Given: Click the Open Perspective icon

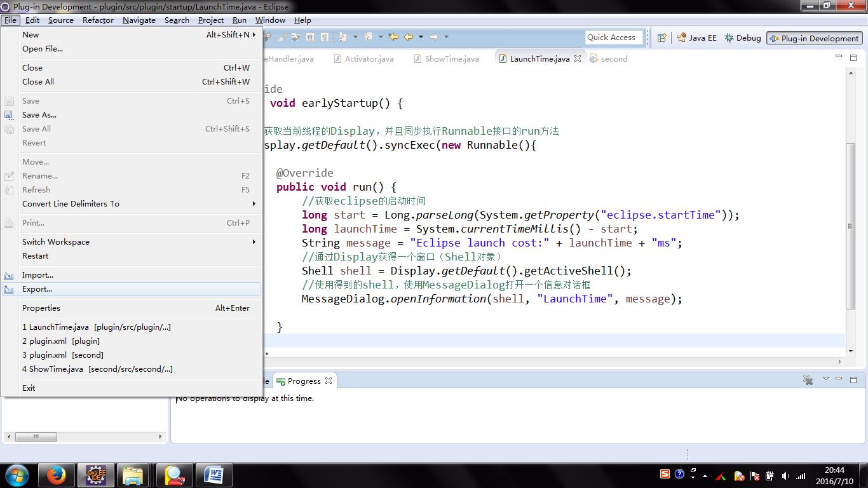Looking at the screenshot, I should click(x=661, y=38).
